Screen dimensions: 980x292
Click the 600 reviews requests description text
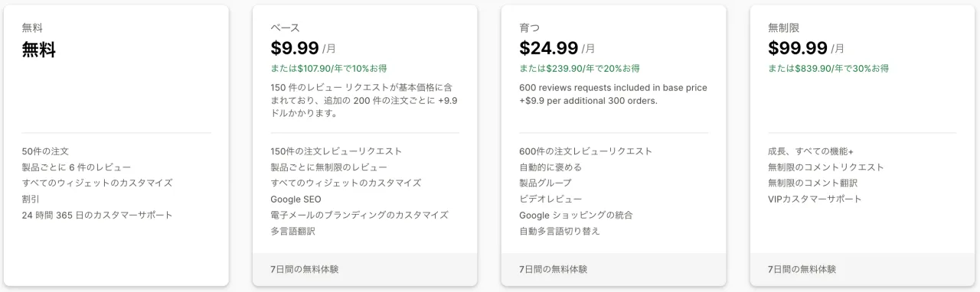tap(613, 94)
